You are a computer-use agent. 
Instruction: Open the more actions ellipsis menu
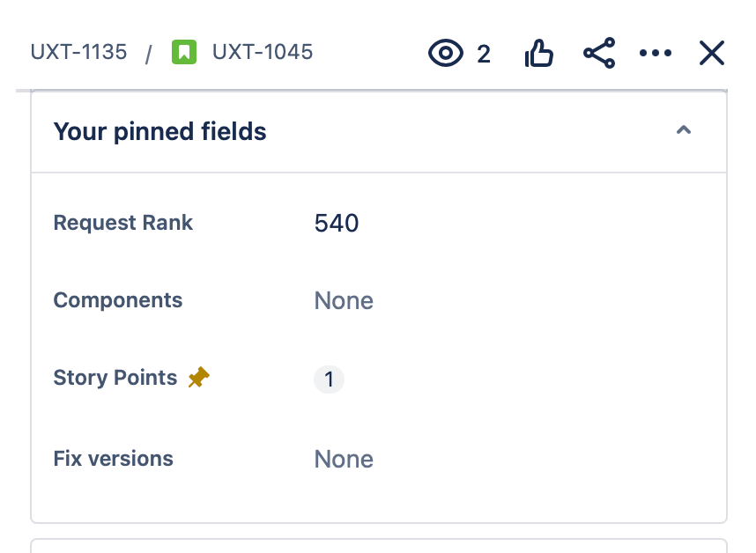[x=656, y=54]
